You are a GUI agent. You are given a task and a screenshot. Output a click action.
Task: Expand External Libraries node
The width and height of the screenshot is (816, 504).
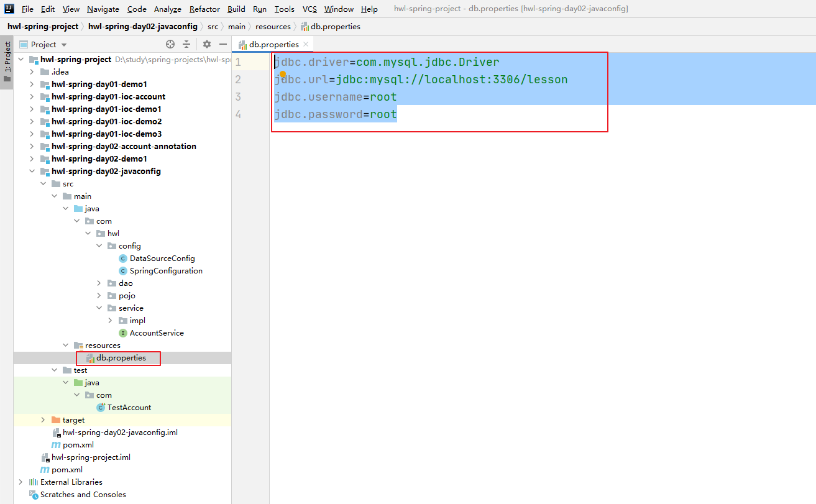pos(21,482)
